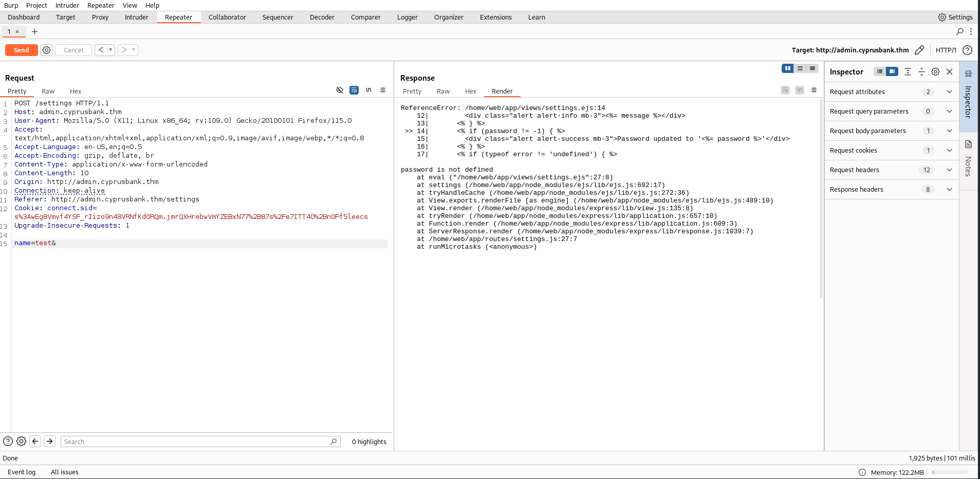The image size is (980, 479).
Task: Click the Send button
Action: click(x=22, y=50)
